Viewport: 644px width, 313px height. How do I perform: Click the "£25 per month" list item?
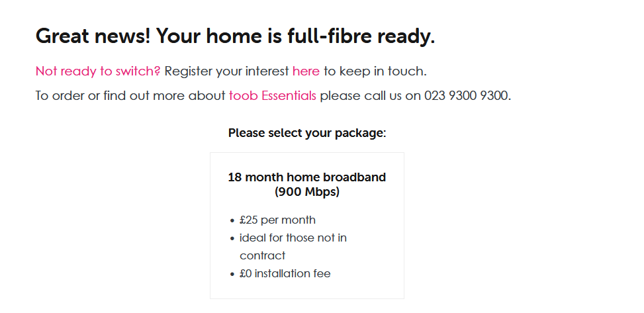click(277, 220)
